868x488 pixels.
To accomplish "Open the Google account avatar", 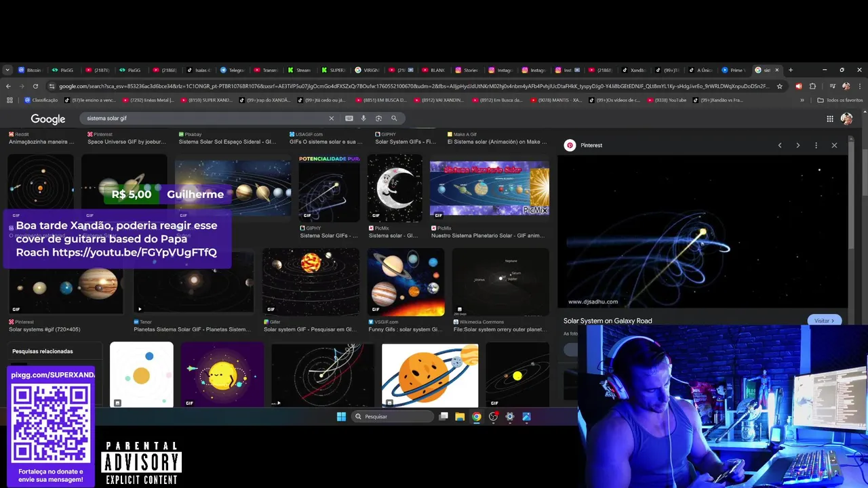I will tap(846, 119).
